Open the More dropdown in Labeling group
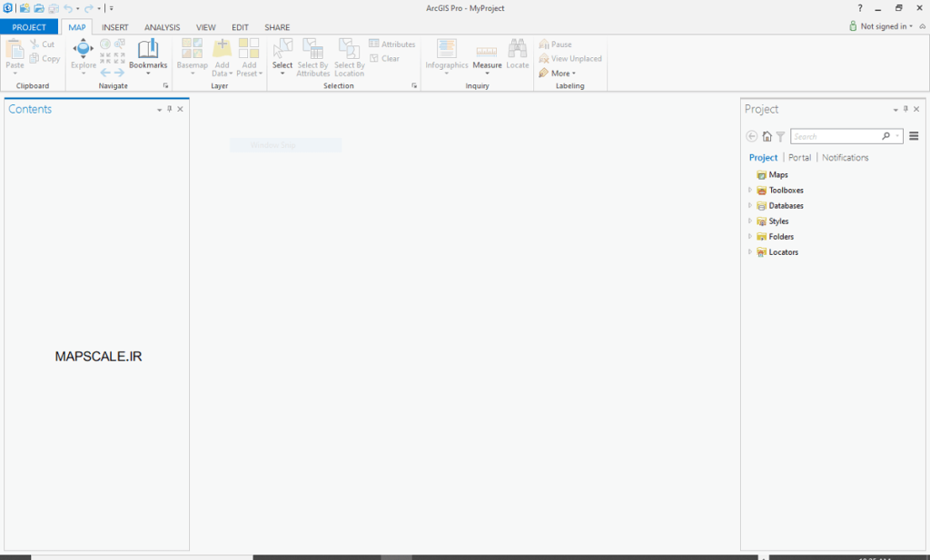 (563, 74)
